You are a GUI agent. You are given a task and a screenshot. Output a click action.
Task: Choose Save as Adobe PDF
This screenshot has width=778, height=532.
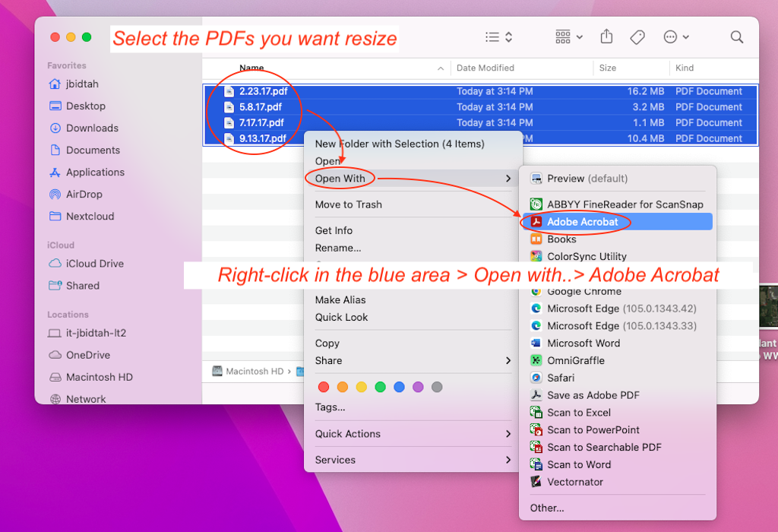coord(617,395)
